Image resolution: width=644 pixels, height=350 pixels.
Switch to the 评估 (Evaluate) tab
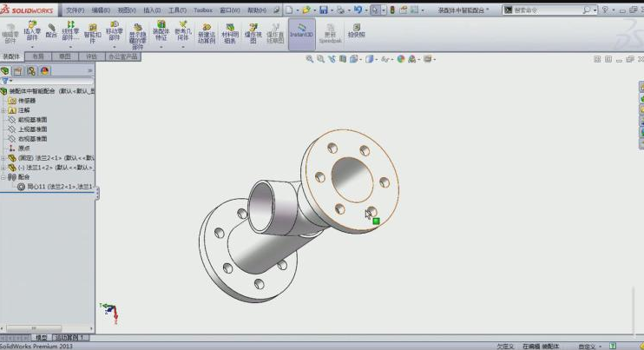(92, 56)
